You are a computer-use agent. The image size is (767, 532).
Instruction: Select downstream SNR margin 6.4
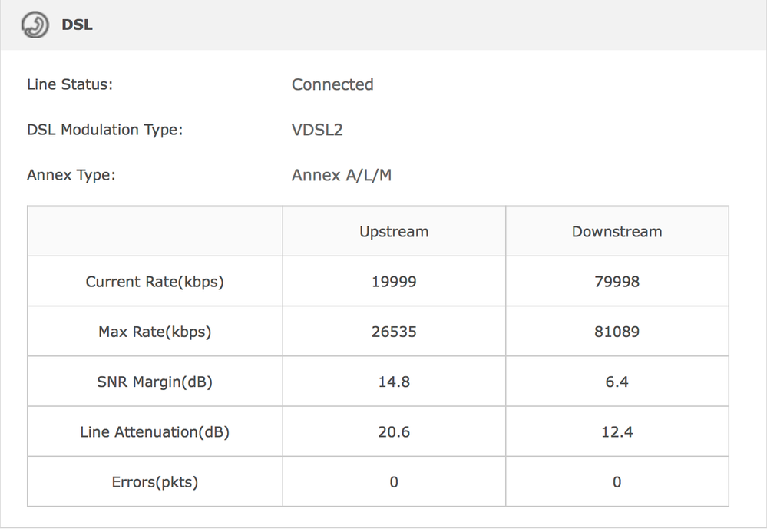point(617,382)
